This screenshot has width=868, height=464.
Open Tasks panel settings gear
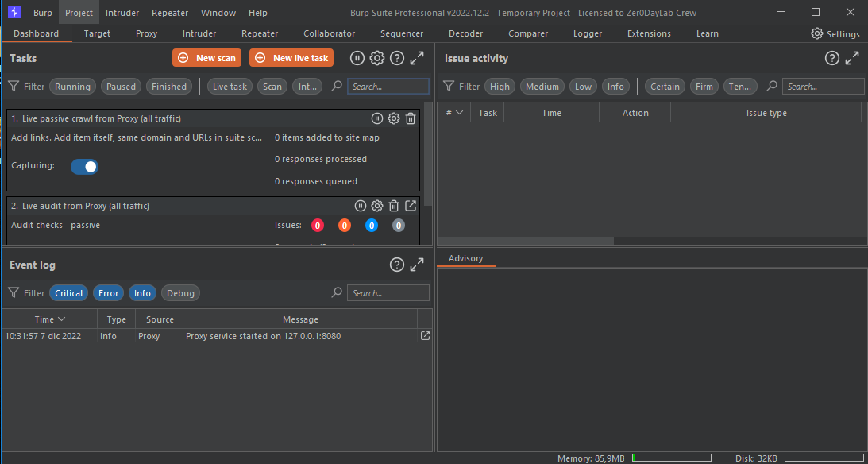coord(377,57)
